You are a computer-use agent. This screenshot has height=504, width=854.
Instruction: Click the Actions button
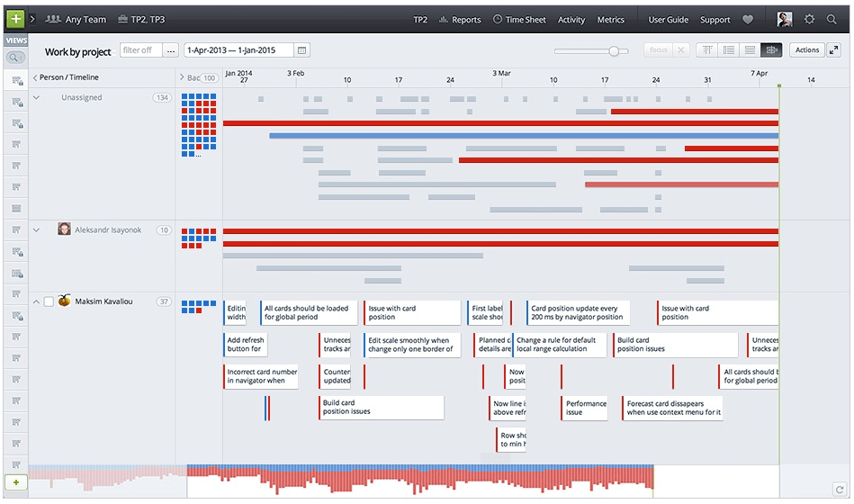click(806, 50)
